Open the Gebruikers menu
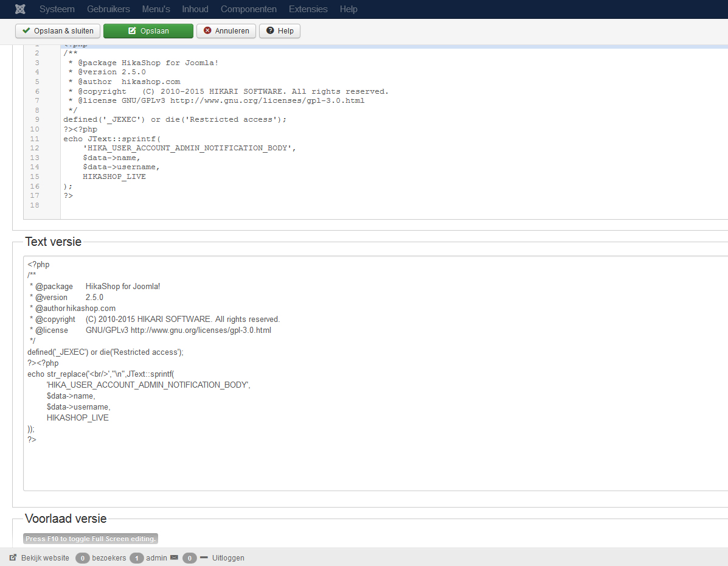728x566 pixels. click(x=108, y=9)
